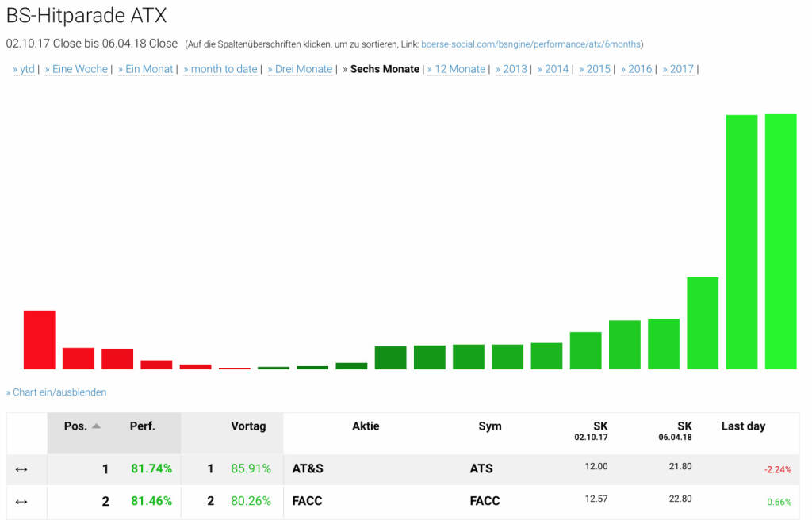This screenshot has height=520, width=812.
Task: Open the 2013 yearly ranking
Action: click(x=511, y=69)
